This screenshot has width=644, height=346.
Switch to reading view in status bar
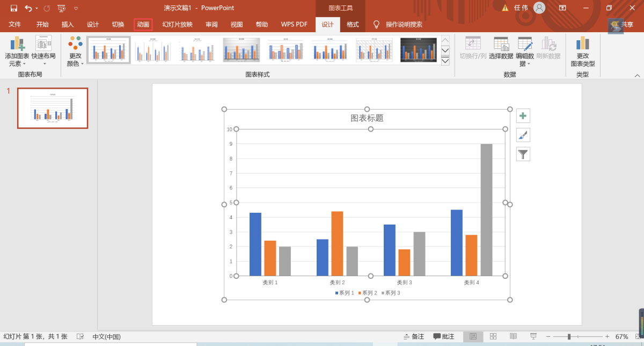tap(513, 336)
